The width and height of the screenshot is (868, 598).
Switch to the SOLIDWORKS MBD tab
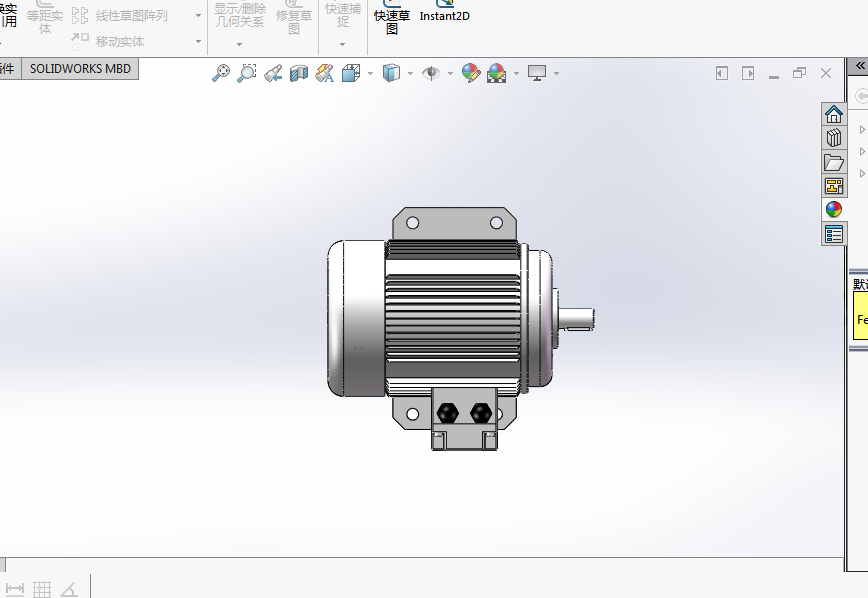click(x=80, y=69)
